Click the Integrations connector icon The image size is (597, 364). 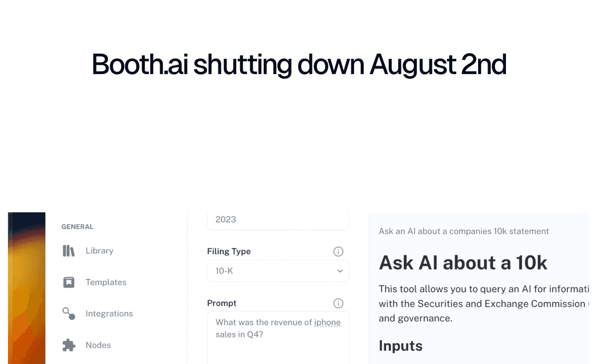[x=69, y=313]
